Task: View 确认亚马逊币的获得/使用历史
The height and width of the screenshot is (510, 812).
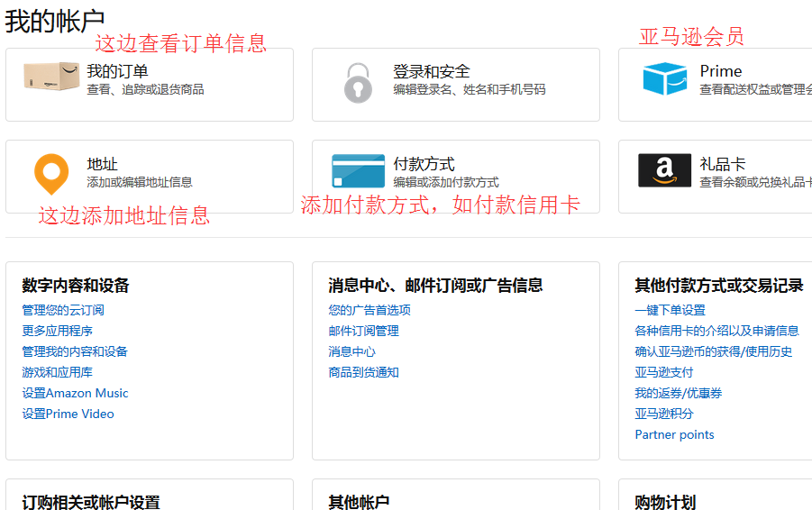Action: click(x=714, y=351)
